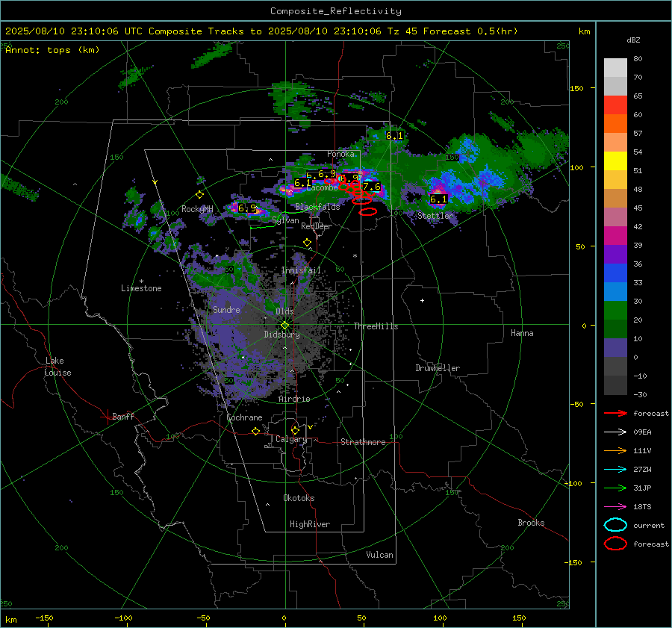Click the yellow swatch between 54 and 51 dBZ
The image size is (672, 628).
click(x=615, y=161)
